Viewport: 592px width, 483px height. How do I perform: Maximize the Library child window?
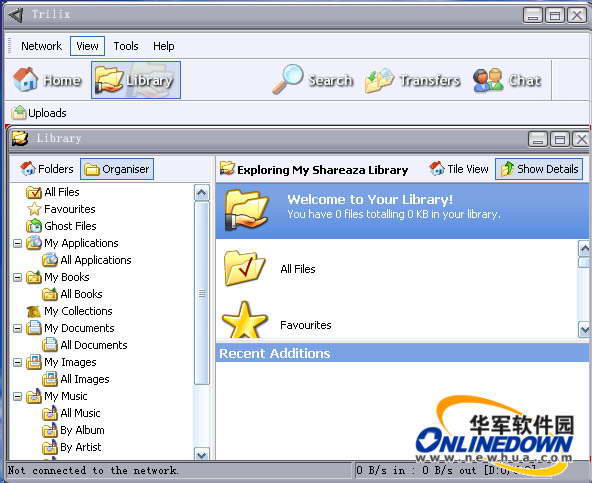[x=560, y=139]
